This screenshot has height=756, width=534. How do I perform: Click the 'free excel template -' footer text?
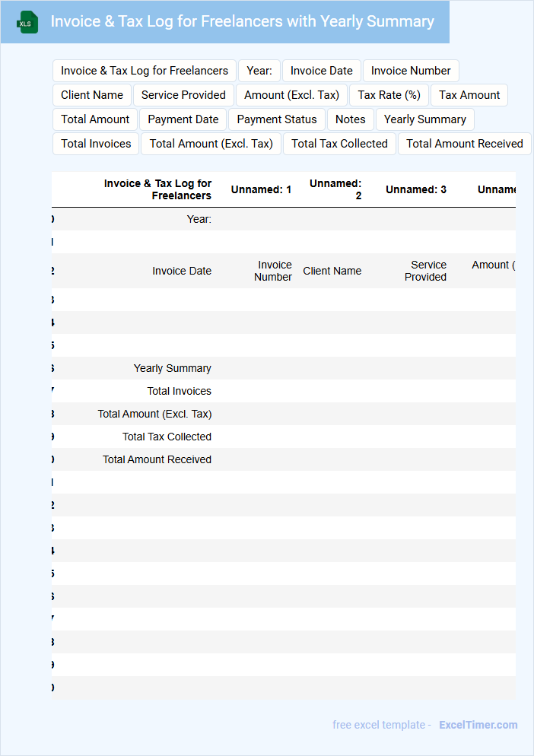(382, 725)
